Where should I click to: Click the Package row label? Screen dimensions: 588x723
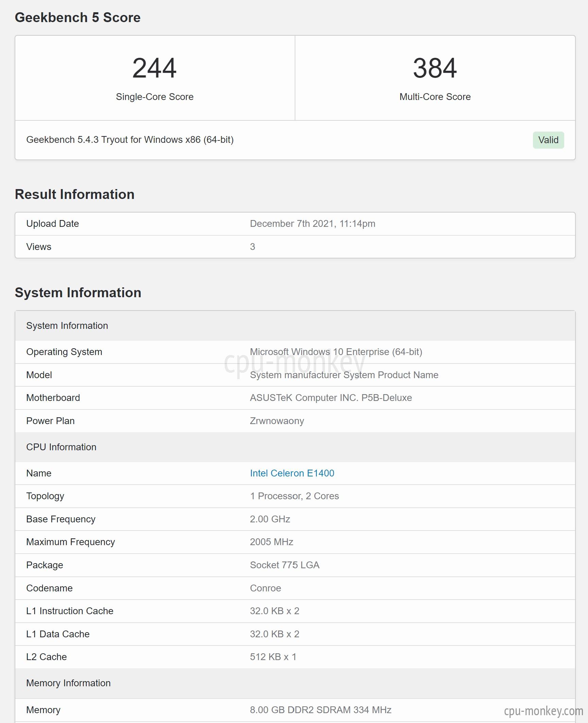click(x=45, y=565)
